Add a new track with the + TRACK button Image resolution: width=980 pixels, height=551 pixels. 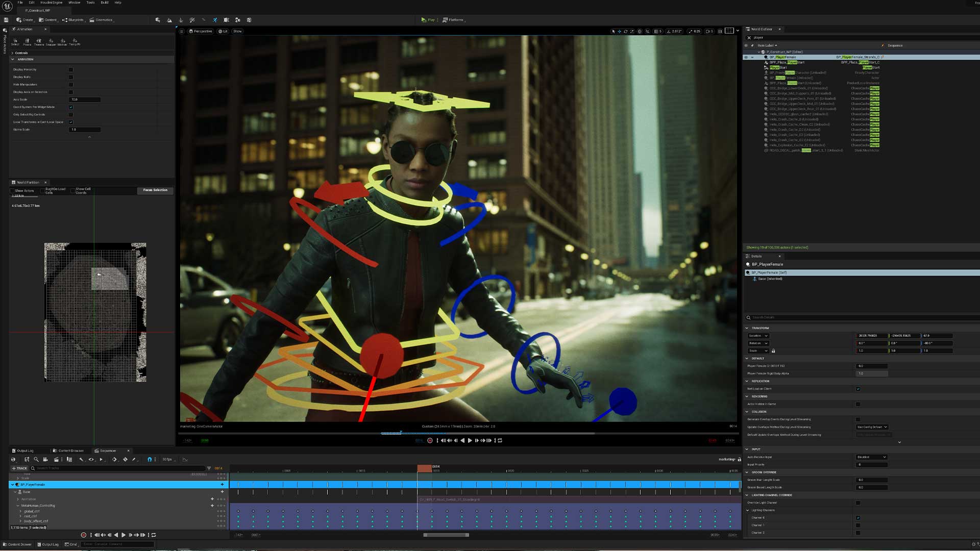(19, 468)
